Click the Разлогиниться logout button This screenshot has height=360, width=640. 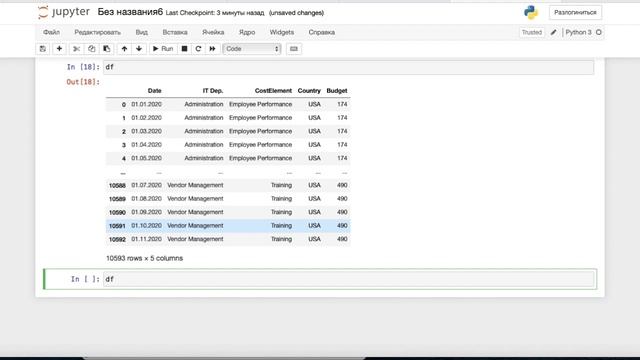[575, 13]
